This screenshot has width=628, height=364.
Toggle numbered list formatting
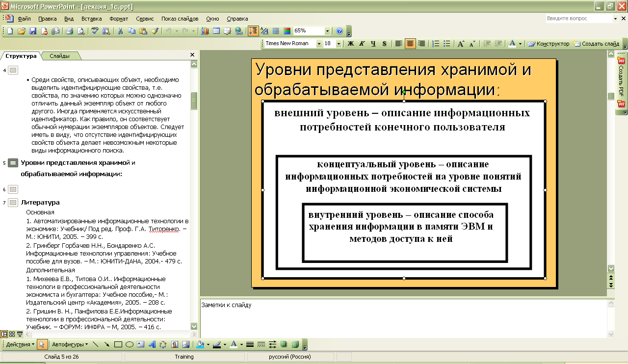436,44
